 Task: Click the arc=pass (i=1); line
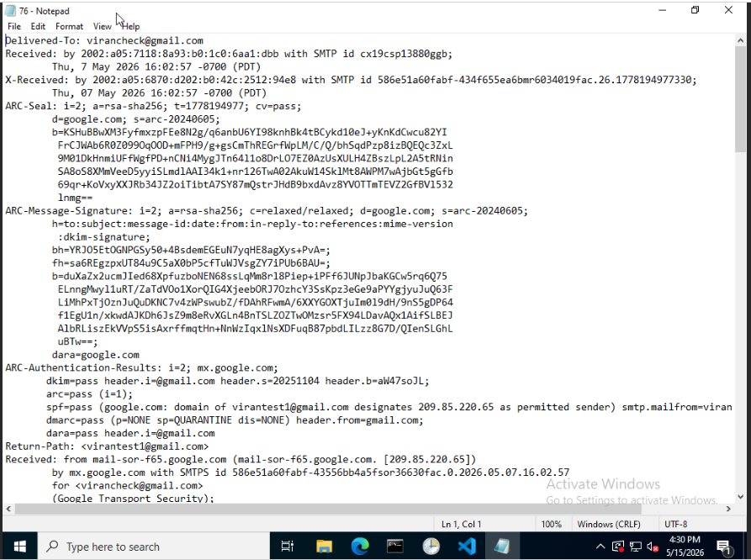89,394
